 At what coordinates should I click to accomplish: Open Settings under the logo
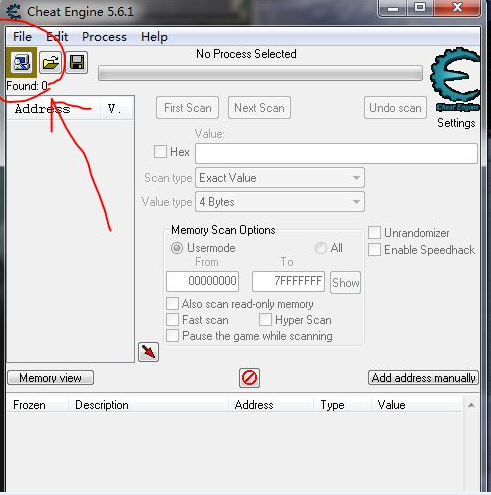[456, 123]
